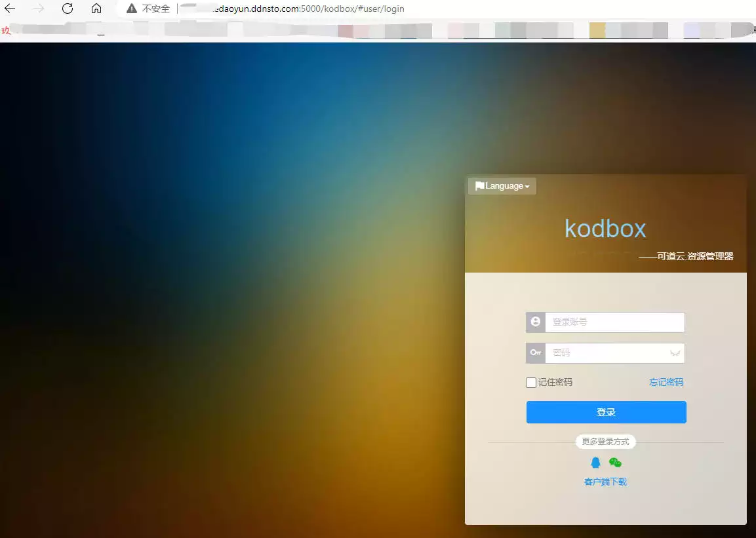Viewport: 756px width, 538px height.
Task: Log in with the QQ penguin icon
Action: pyautogui.click(x=596, y=463)
